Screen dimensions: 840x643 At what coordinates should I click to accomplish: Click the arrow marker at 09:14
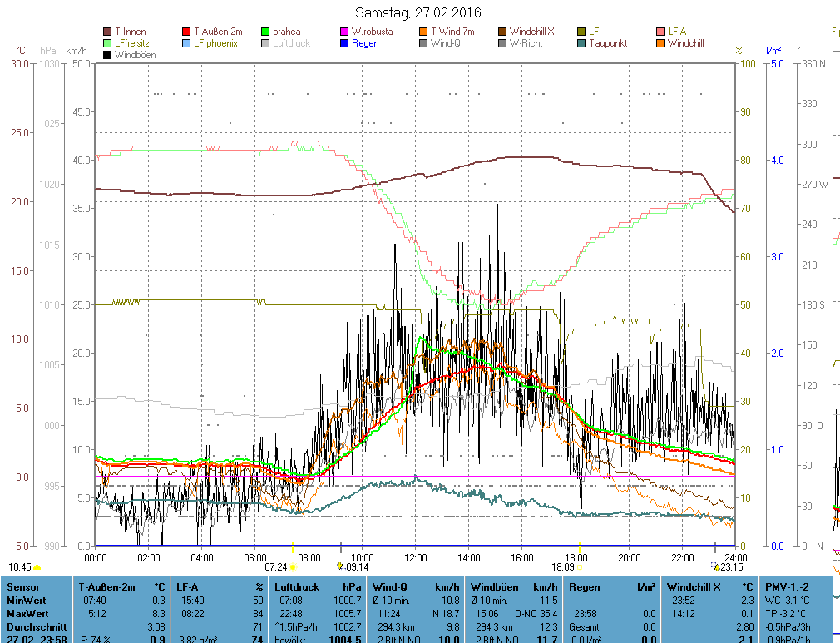(339, 566)
